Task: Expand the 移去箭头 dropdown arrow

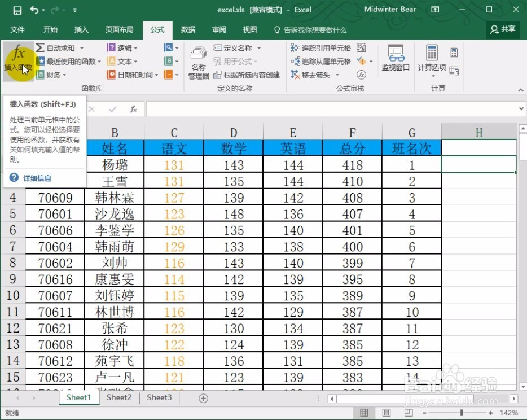Action: [x=337, y=75]
